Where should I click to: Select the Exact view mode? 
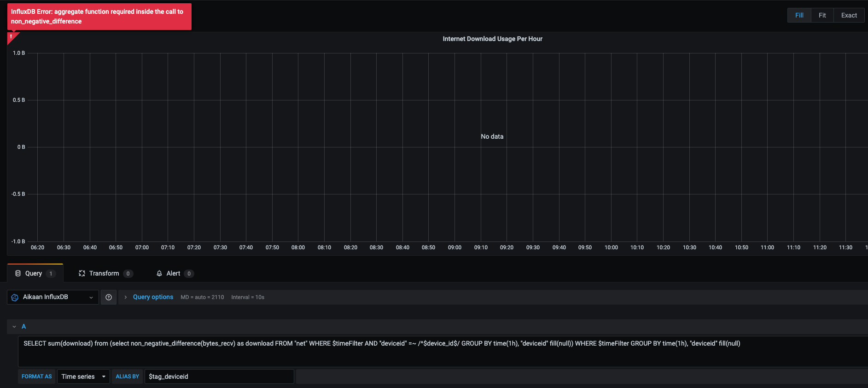click(x=849, y=15)
